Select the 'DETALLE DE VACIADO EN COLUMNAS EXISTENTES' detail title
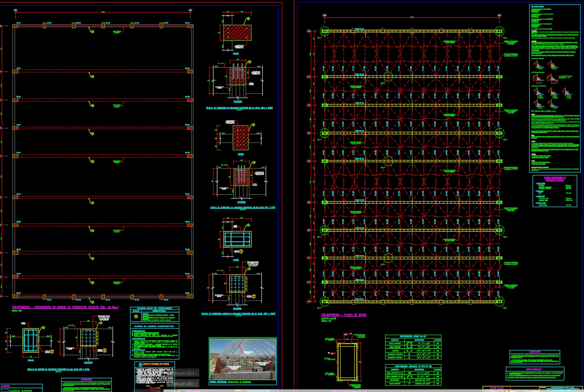This screenshot has width=584, height=392. click(58, 368)
